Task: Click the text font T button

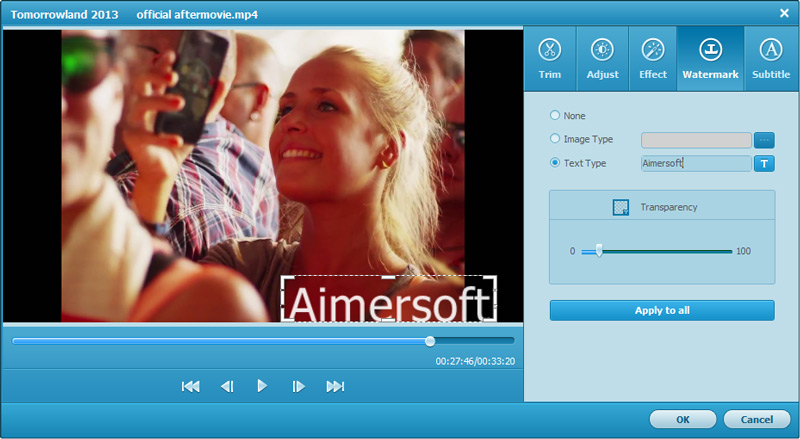Action: point(764,164)
